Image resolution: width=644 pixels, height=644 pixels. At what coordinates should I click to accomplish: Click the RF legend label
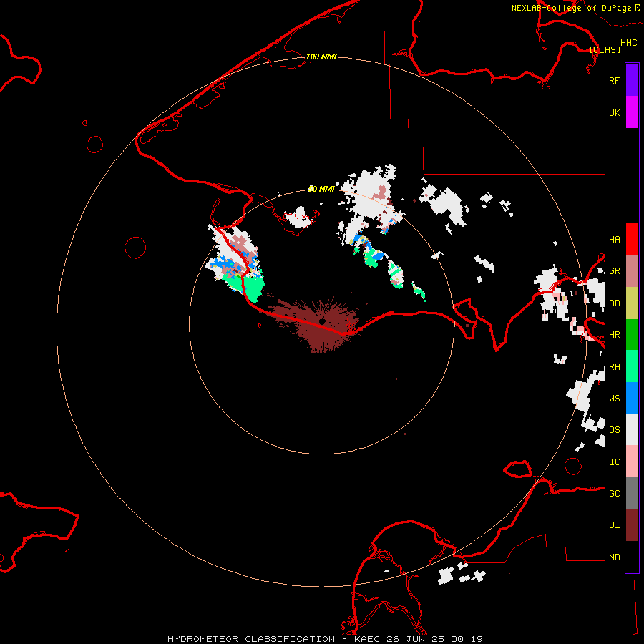tap(614, 80)
